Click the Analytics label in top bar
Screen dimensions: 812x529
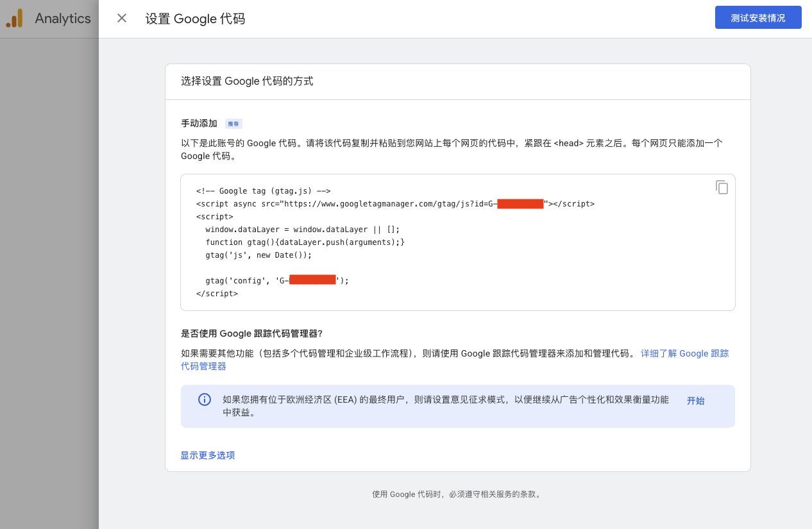pos(62,18)
